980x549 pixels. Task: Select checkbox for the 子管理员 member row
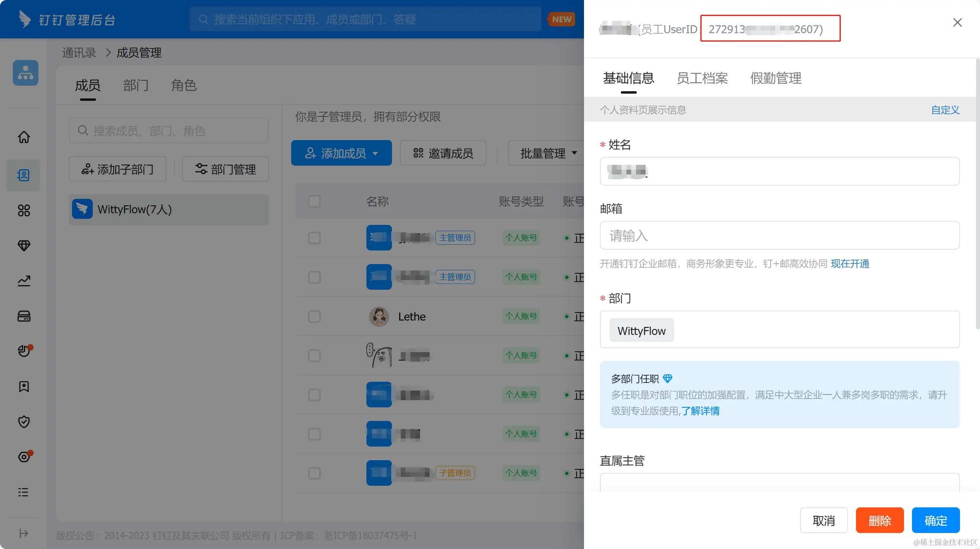(314, 473)
